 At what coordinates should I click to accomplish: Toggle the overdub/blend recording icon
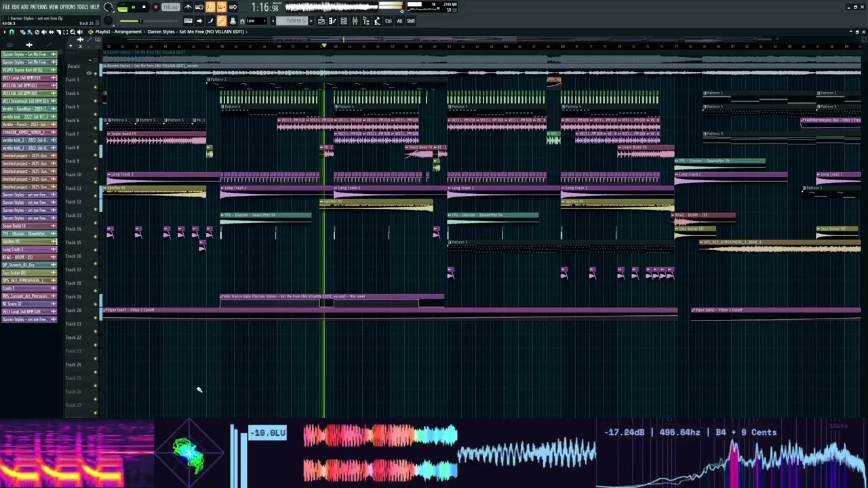point(221,7)
